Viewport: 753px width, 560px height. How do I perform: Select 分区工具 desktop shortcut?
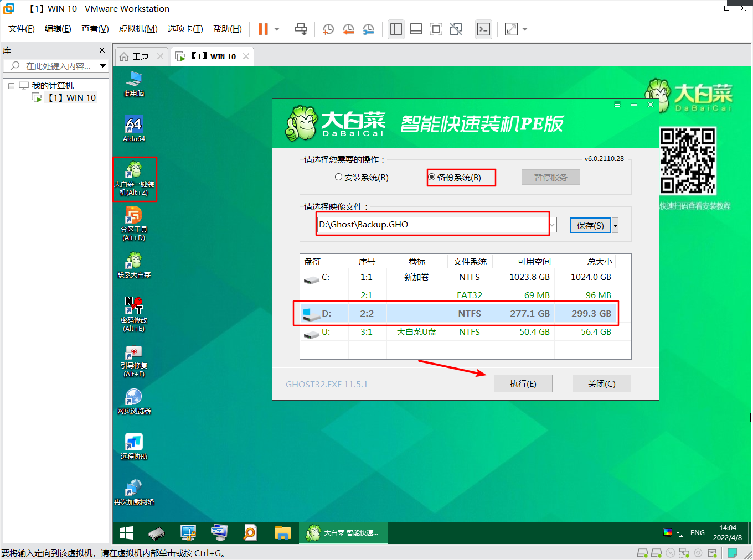134,224
